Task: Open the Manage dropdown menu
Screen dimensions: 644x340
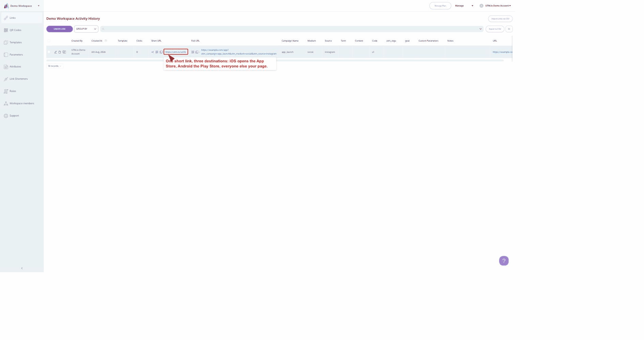Action: click(x=464, y=6)
